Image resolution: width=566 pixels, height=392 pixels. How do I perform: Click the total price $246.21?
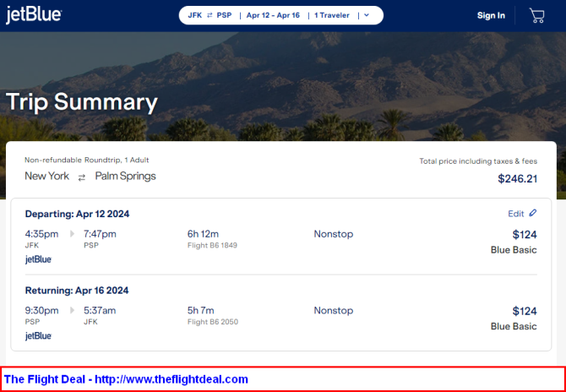click(517, 178)
